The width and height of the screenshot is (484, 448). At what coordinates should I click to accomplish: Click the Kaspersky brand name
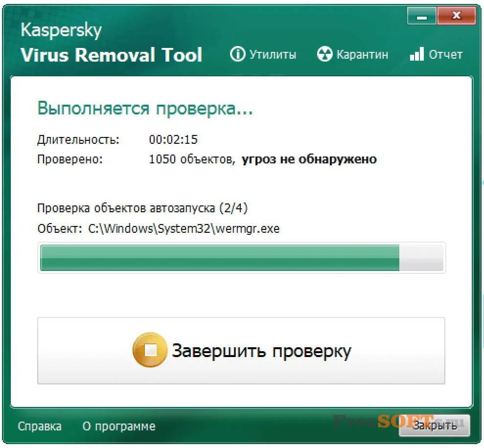(x=61, y=30)
